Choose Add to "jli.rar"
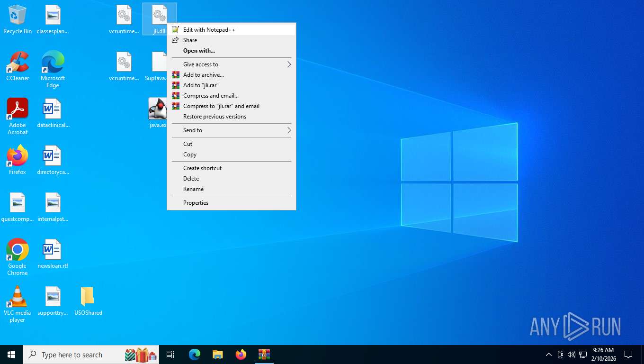The height and width of the screenshot is (364, 644). [x=232, y=85]
